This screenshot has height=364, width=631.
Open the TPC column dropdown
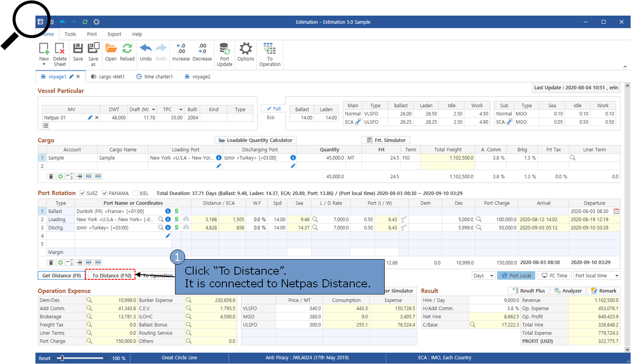coord(181,110)
